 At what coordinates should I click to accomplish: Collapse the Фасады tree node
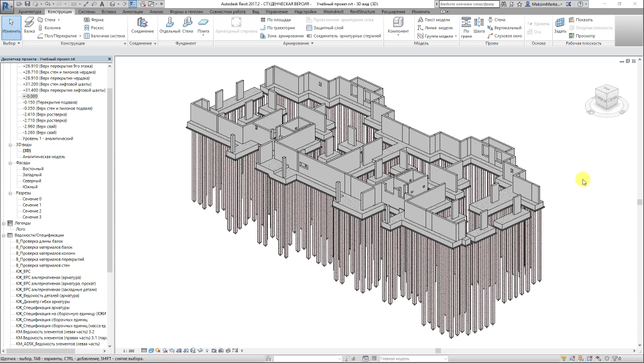tap(10, 163)
